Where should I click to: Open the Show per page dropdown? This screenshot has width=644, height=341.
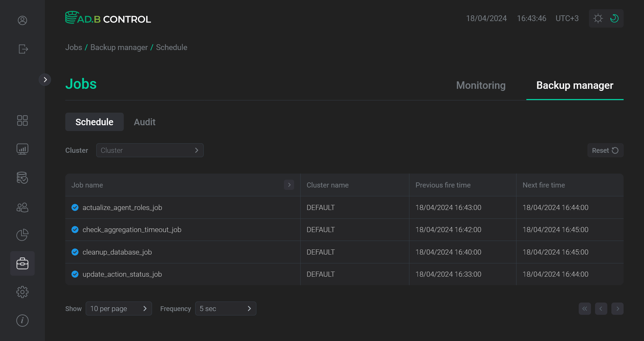click(119, 308)
